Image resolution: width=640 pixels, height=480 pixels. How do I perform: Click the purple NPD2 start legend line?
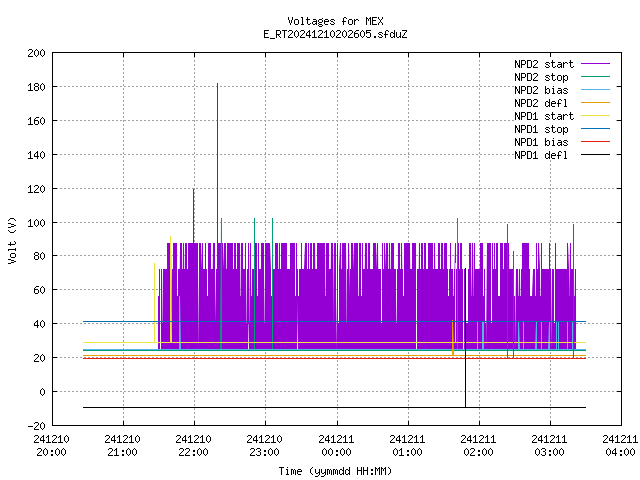pos(595,64)
